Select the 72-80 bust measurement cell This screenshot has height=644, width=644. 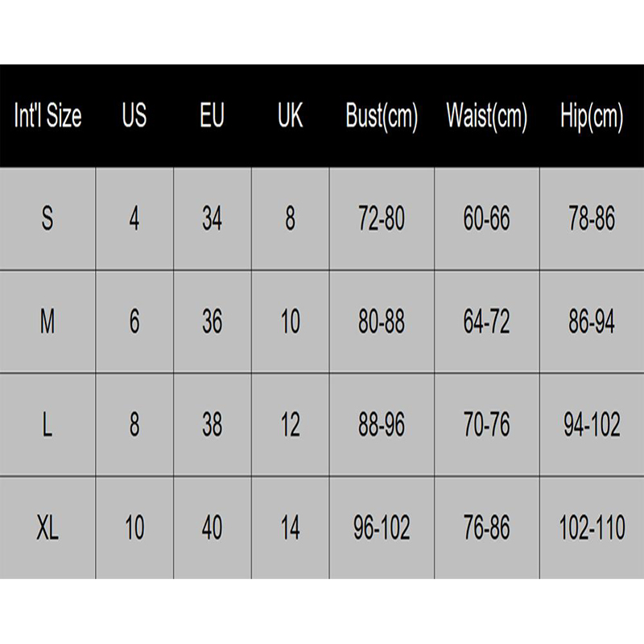(x=382, y=219)
